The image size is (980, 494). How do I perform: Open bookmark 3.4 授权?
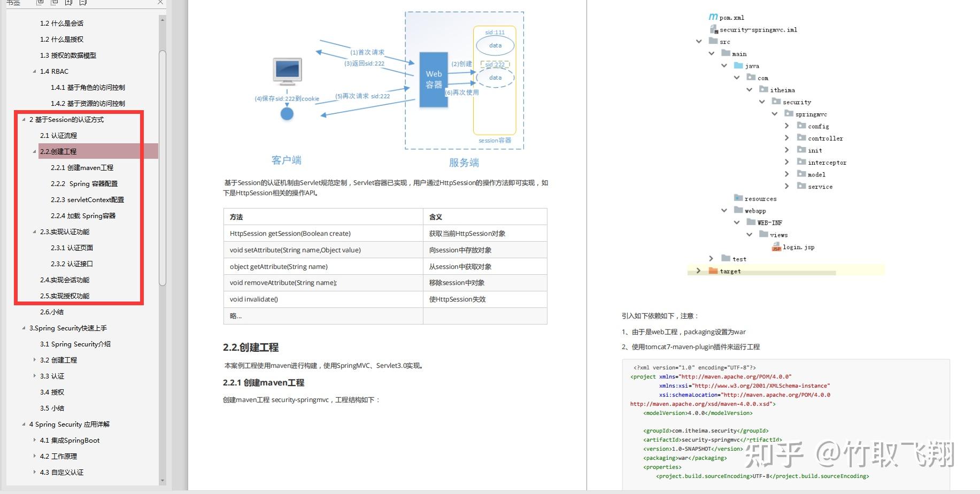[x=52, y=392]
